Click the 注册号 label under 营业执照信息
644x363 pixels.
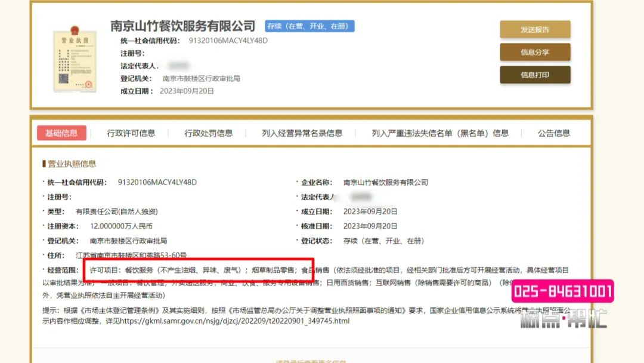pos(59,197)
